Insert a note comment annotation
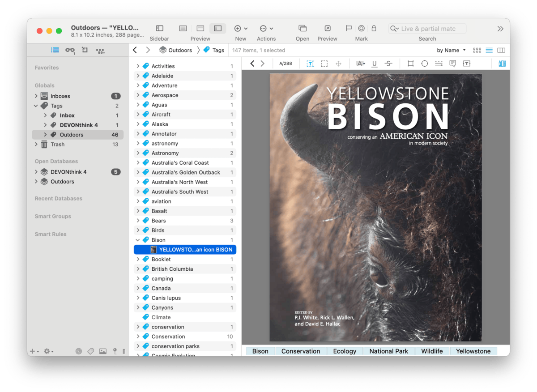537x392 pixels. pos(452,64)
